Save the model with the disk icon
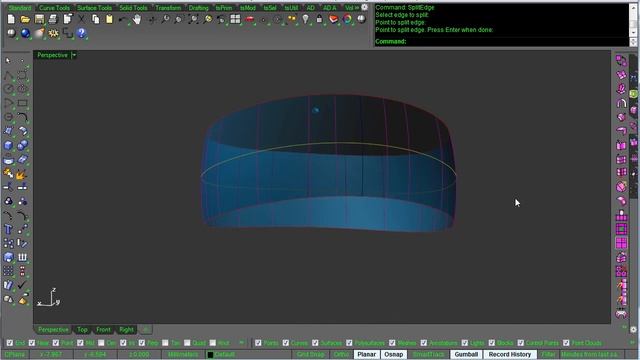 click(x=39, y=19)
